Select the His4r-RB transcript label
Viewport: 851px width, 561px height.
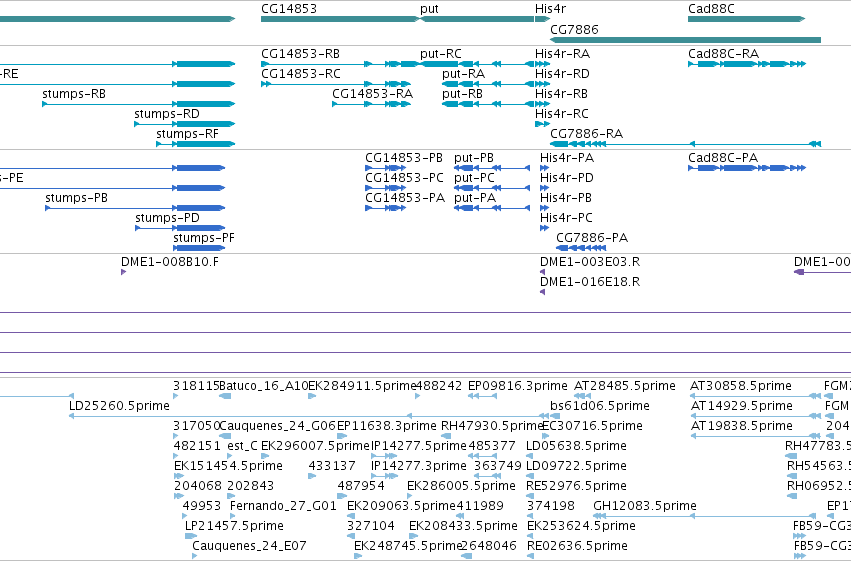click(x=561, y=94)
